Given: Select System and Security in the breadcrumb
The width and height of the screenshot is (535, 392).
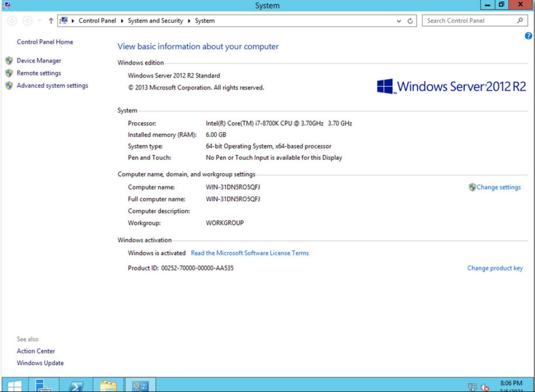Looking at the screenshot, I should [x=155, y=21].
